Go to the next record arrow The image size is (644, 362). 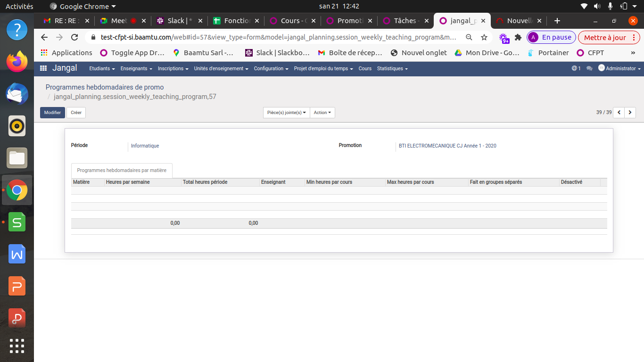(630, 113)
